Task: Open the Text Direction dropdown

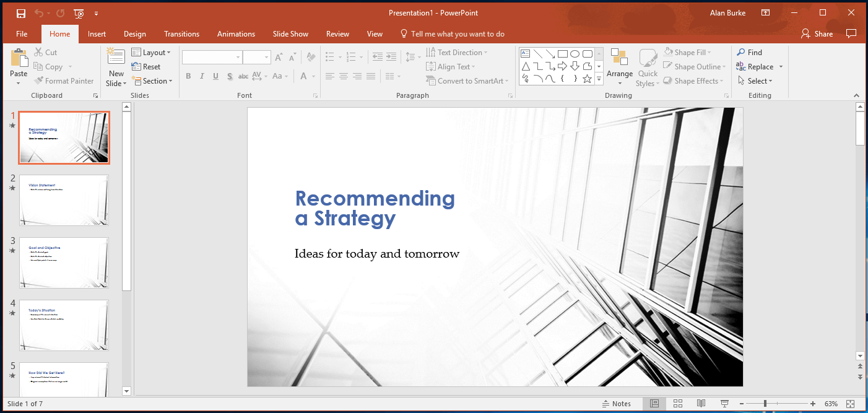Action: pyautogui.click(x=457, y=52)
